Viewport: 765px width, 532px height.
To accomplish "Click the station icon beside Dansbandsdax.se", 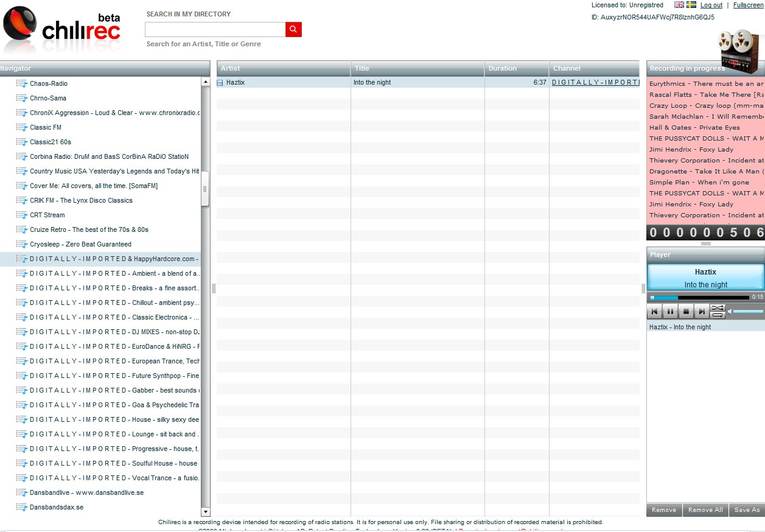I will point(22,507).
